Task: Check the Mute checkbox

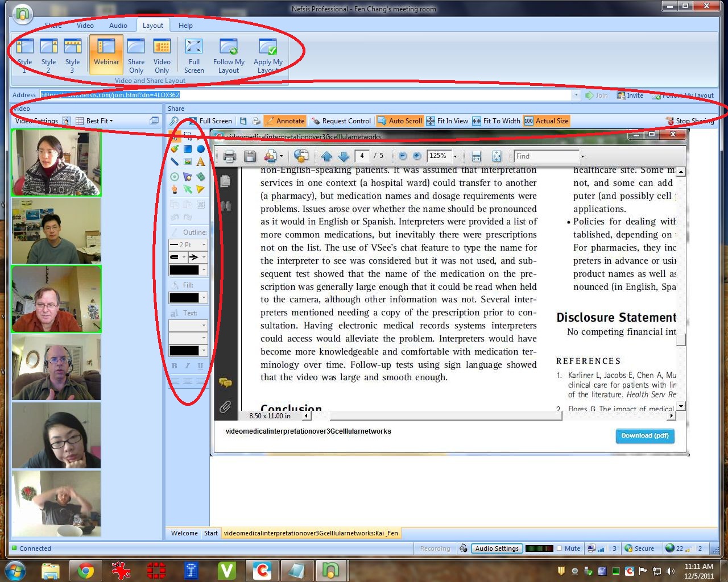Action: pos(560,548)
